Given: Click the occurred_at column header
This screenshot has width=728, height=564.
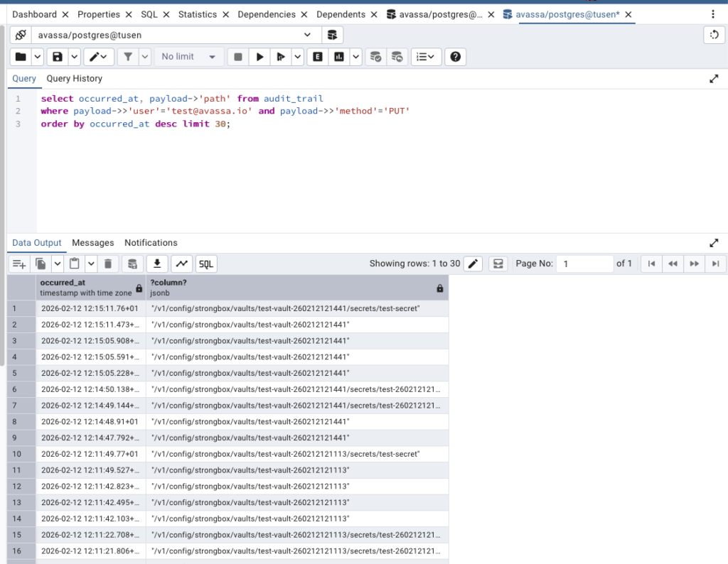Looking at the screenshot, I should [x=91, y=288].
